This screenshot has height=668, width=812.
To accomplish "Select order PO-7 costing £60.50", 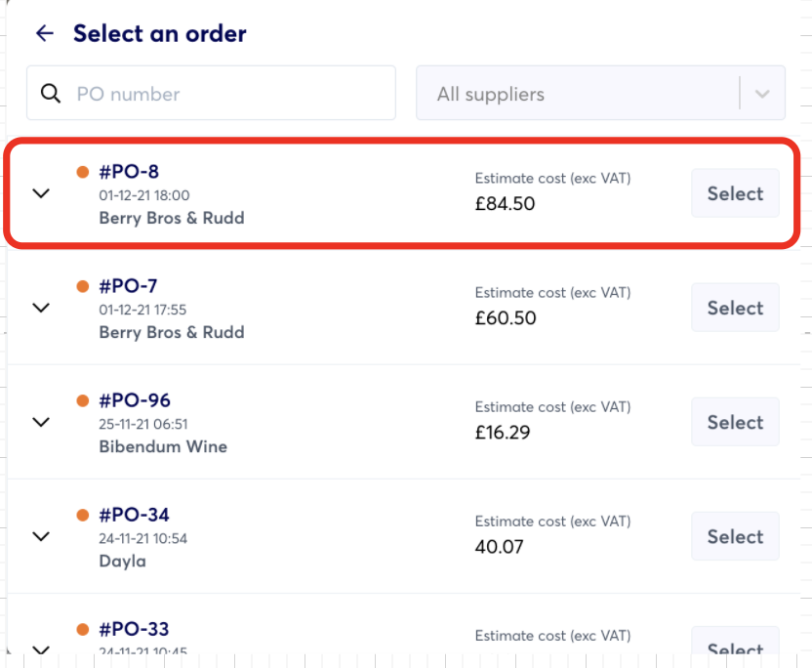I will click(x=735, y=308).
